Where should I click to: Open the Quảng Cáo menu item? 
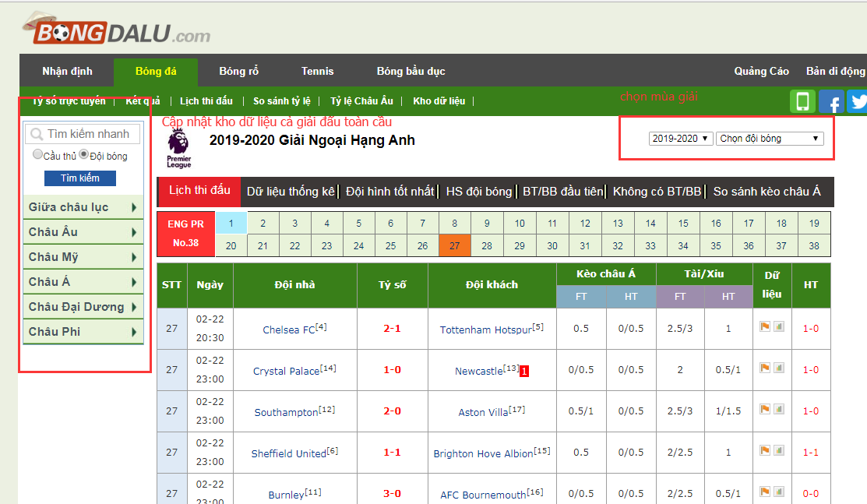pos(761,72)
